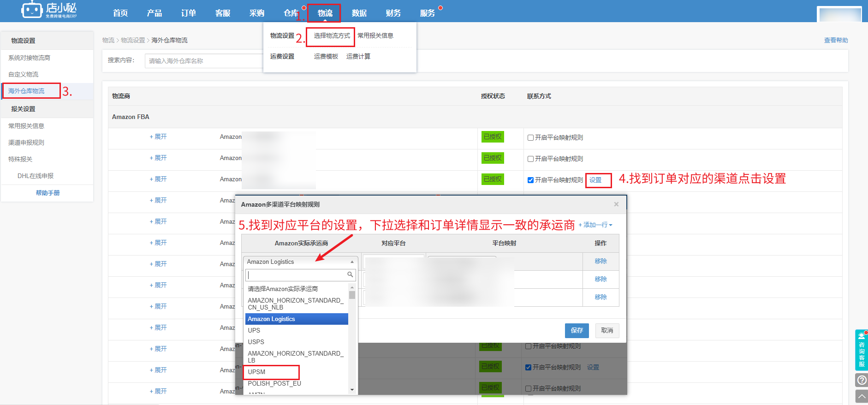Open the 采购 menu
Viewport: 868px width, 405px height.
257,13
